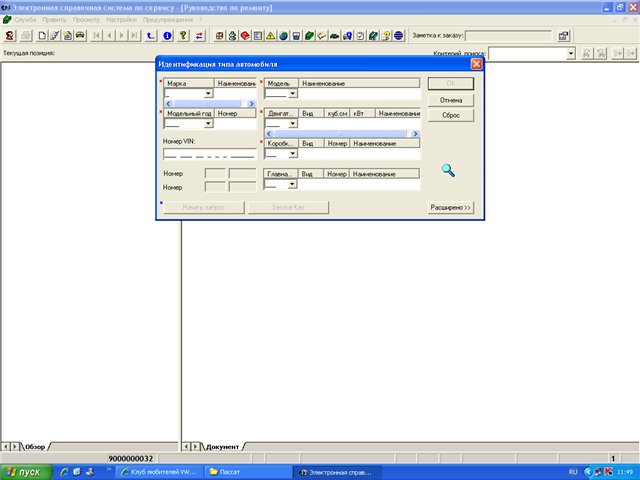Open the blue info circle icon
The width and height of the screenshot is (640, 480).
click(x=167, y=36)
